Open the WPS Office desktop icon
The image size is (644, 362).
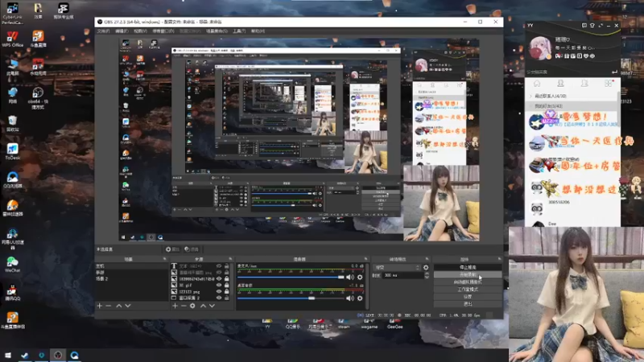coord(12,39)
